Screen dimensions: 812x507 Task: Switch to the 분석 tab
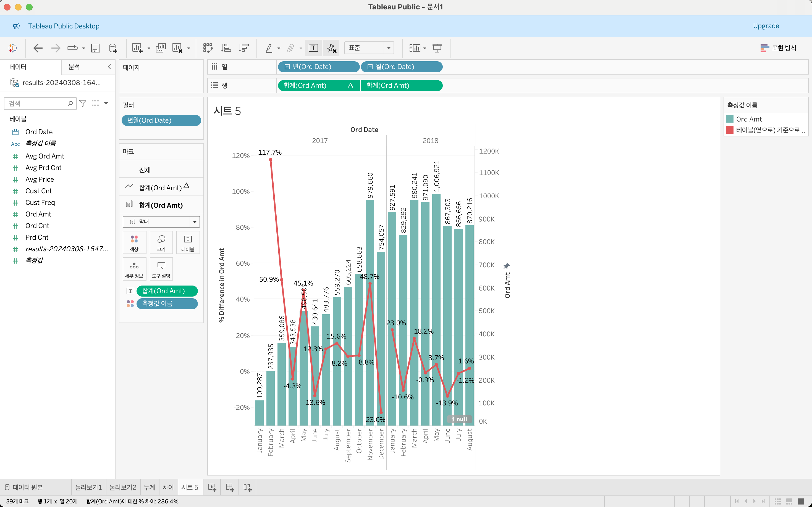point(74,67)
